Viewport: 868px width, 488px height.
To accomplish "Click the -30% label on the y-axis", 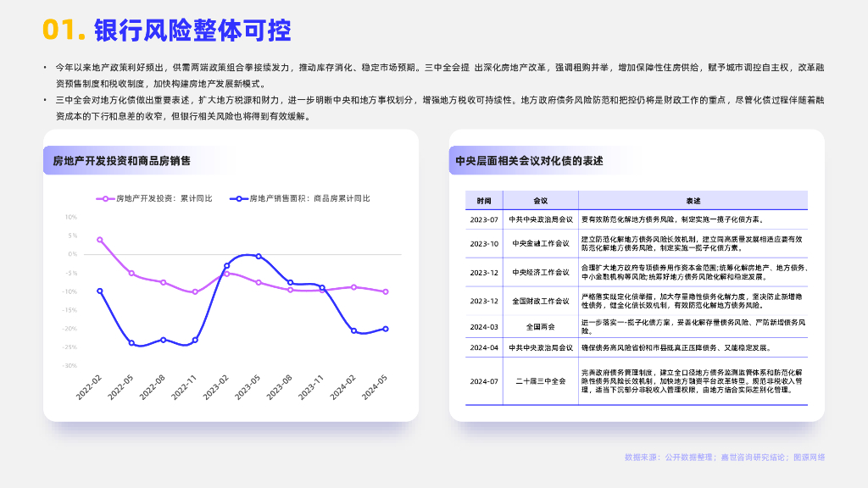I will pyautogui.click(x=71, y=366).
